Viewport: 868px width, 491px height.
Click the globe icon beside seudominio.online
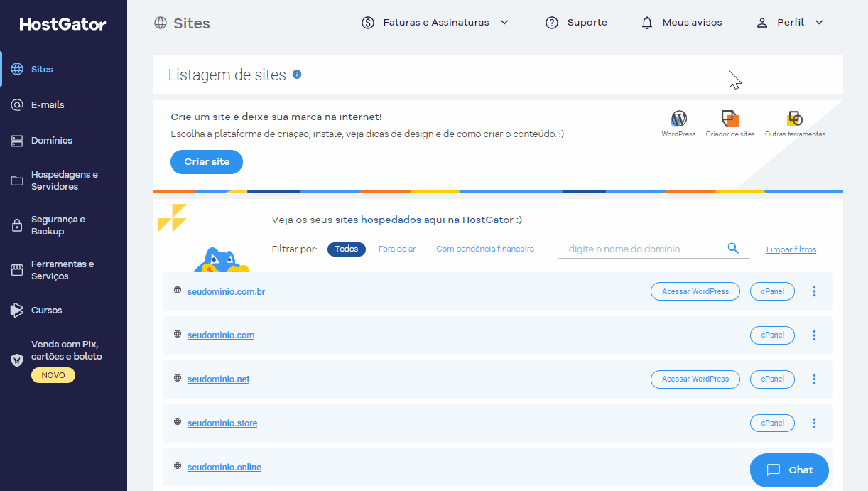[x=178, y=466]
